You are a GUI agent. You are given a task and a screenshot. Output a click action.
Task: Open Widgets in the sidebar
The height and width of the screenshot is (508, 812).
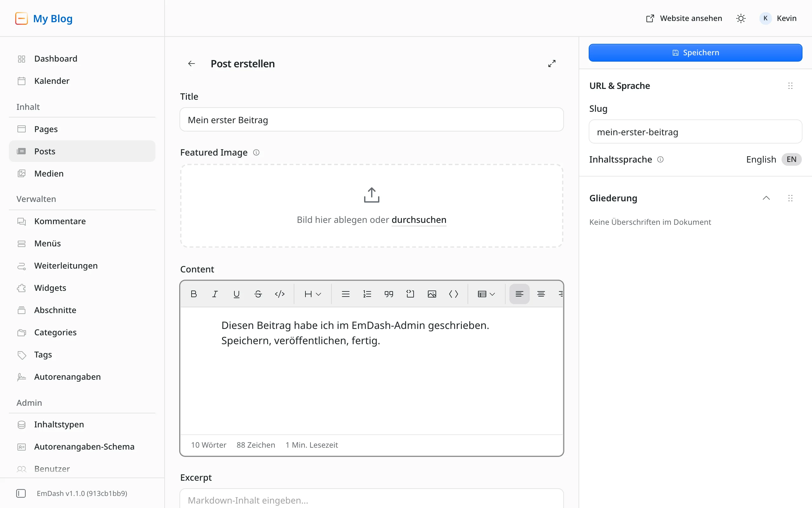click(x=82, y=288)
